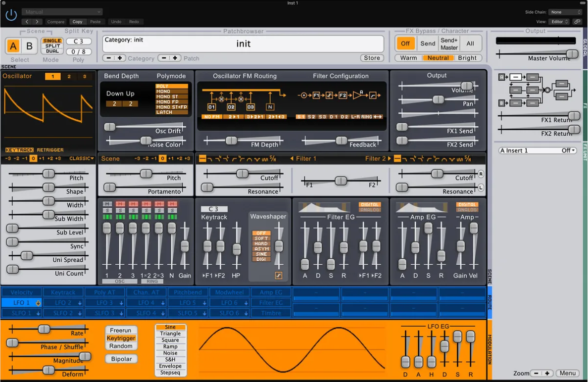Select Filter 1 bandpass type icon
This screenshot has width=588, height=382.
coord(249,159)
